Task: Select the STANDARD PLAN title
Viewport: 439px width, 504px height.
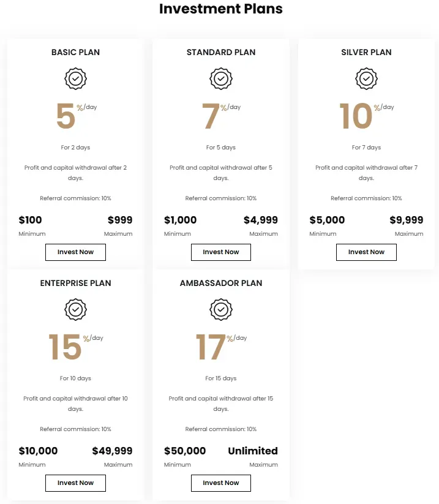Action: pyautogui.click(x=221, y=53)
